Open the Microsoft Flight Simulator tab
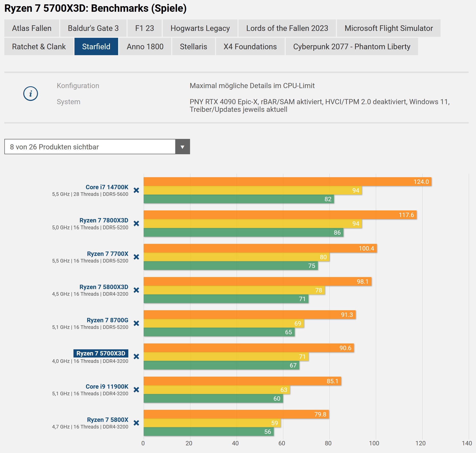 pyautogui.click(x=389, y=28)
